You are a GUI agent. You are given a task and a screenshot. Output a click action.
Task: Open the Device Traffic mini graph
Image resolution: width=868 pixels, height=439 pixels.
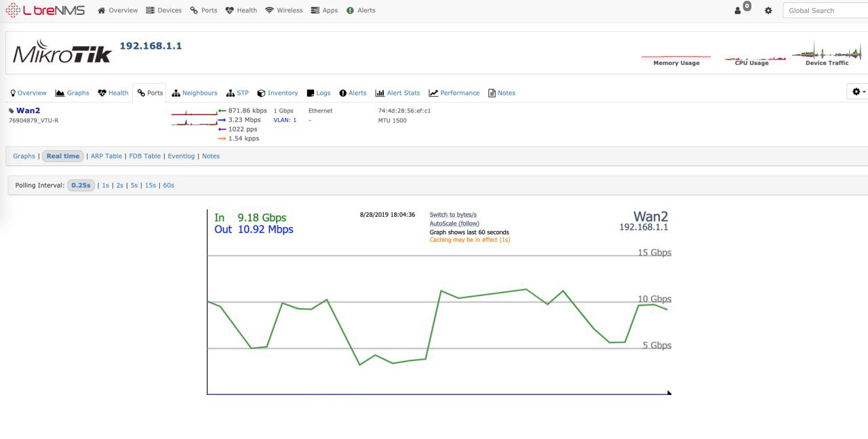pos(827,53)
